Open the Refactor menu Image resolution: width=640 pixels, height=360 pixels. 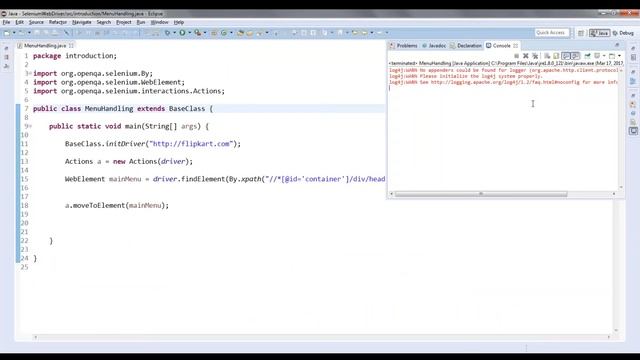(x=58, y=22)
